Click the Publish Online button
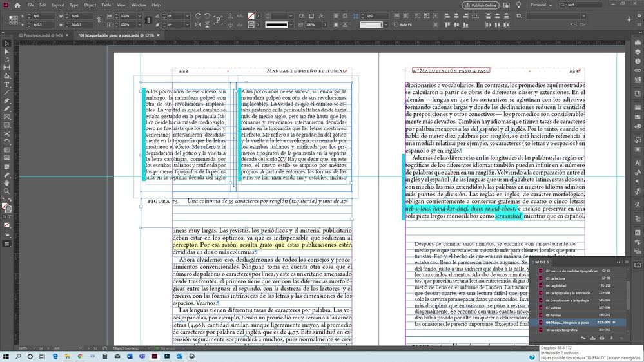The height and width of the screenshot is (362, 644). tap(480, 5)
